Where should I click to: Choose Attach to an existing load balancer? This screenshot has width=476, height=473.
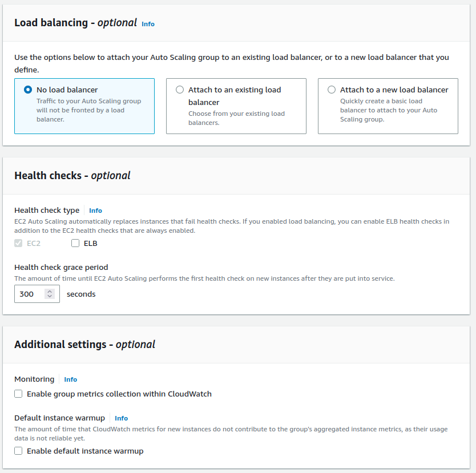pyautogui.click(x=180, y=90)
